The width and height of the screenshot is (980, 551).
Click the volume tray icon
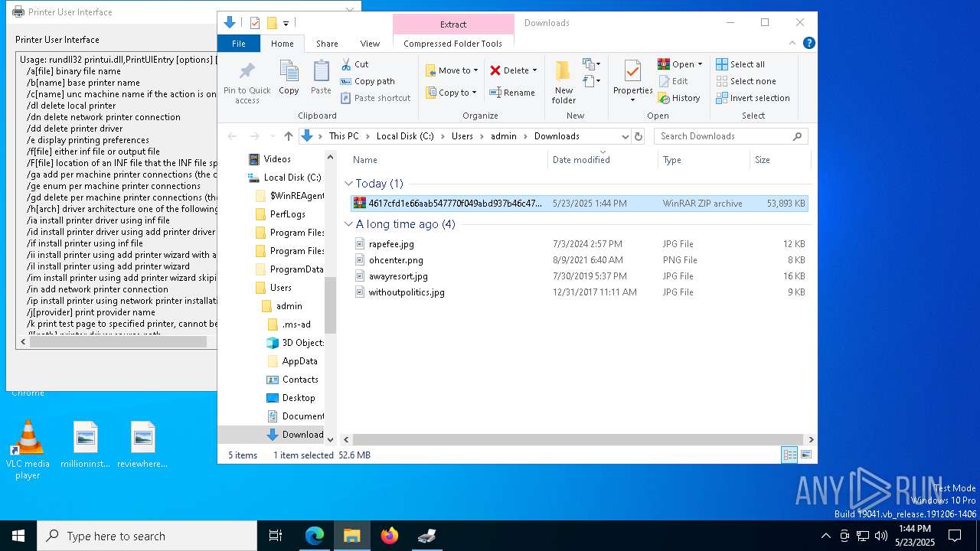tap(881, 536)
